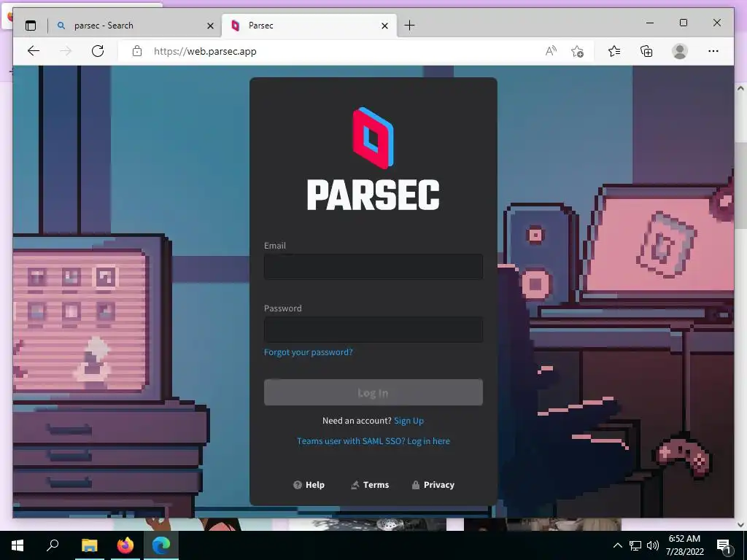Open the volume control in system tray
The width and height of the screenshot is (747, 560).
[653, 545]
